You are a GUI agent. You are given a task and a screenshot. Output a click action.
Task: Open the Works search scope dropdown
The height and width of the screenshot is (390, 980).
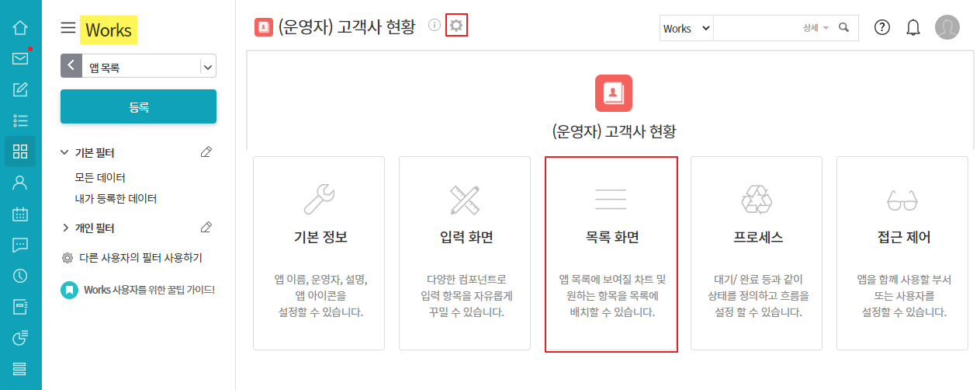[686, 28]
